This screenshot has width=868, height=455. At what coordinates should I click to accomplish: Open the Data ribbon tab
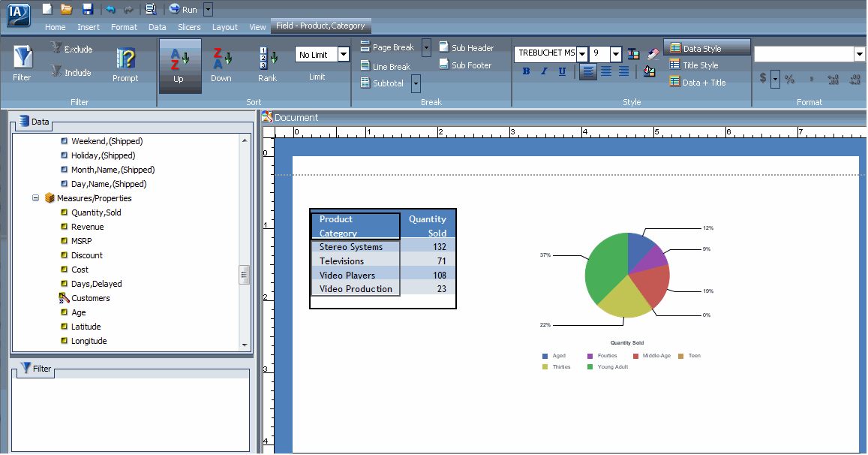[158, 26]
